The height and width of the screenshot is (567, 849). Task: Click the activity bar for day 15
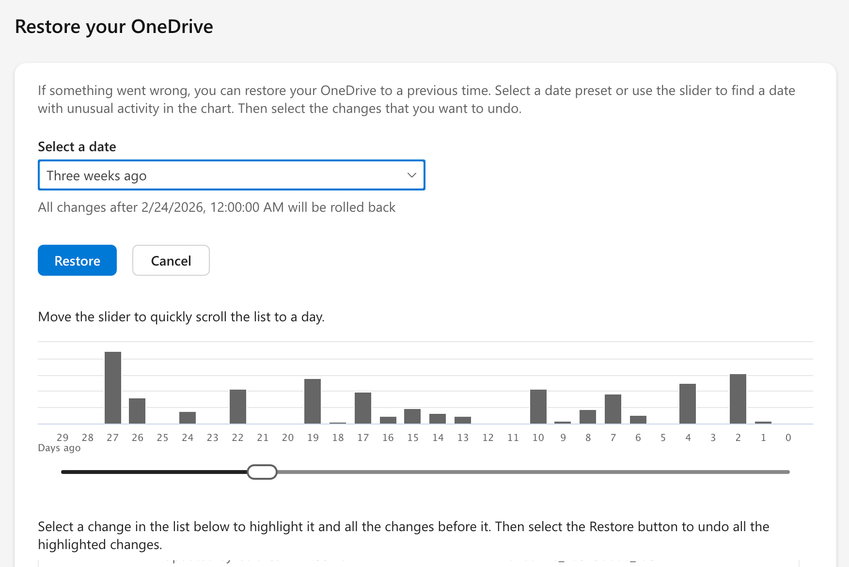tap(412, 416)
